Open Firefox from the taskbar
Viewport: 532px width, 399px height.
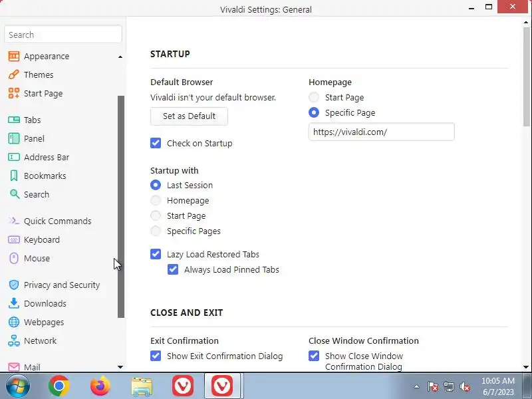(100, 386)
